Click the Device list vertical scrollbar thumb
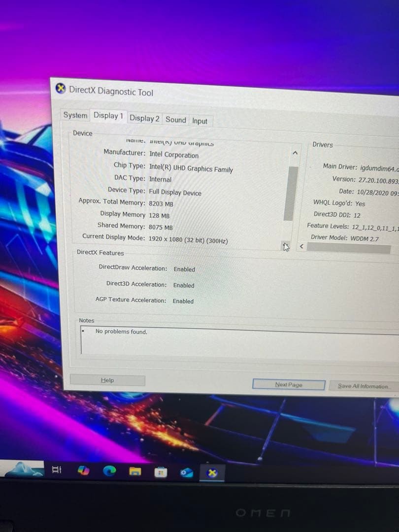Screen dimensions: 399x532 pyautogui.click(x=291, y=194)
